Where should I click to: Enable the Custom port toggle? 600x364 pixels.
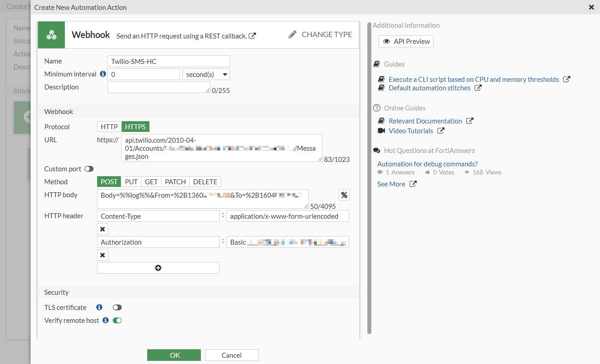point(89,169)
